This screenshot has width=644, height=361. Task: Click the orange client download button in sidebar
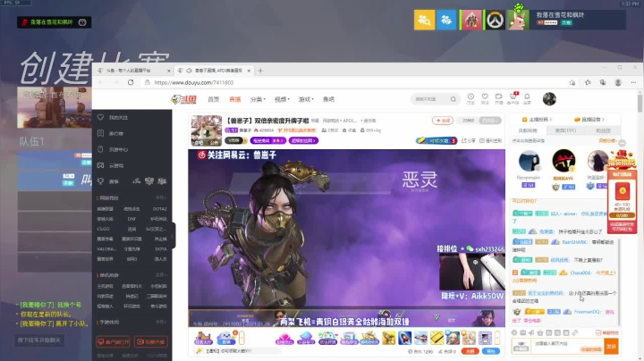113,341
